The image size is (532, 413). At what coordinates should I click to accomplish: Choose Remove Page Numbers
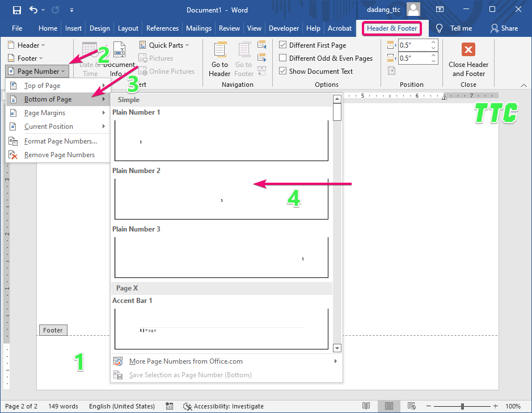59,155
